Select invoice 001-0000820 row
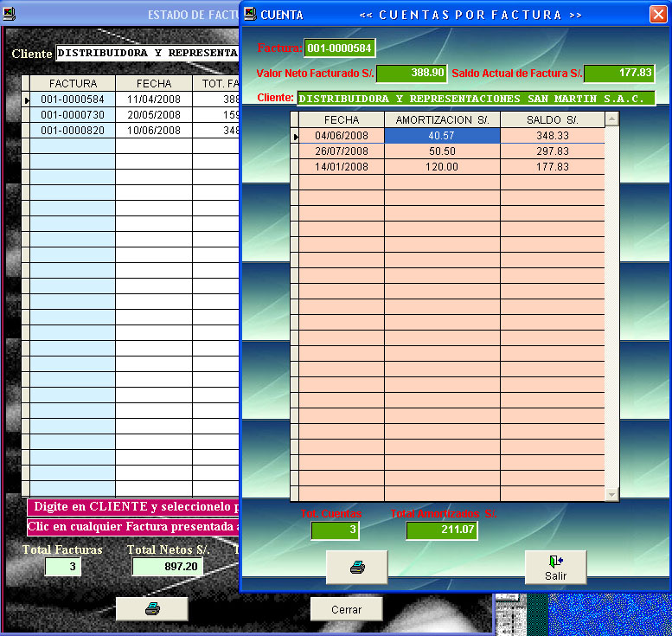Screen dimensions: 672x636 pyautogui.click(x=73, y=131)
